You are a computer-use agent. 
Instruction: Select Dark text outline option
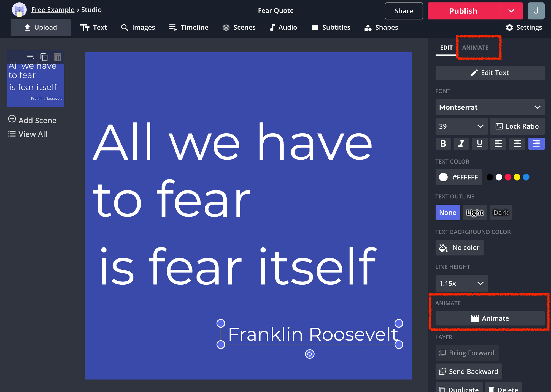501,213
